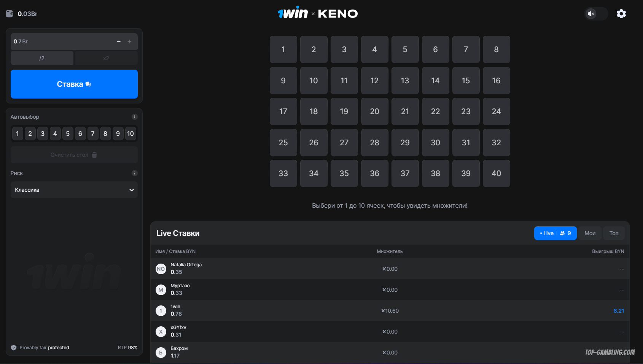
Task: Click the 1win avatar icon in list
Action: [x=161, y=311]
